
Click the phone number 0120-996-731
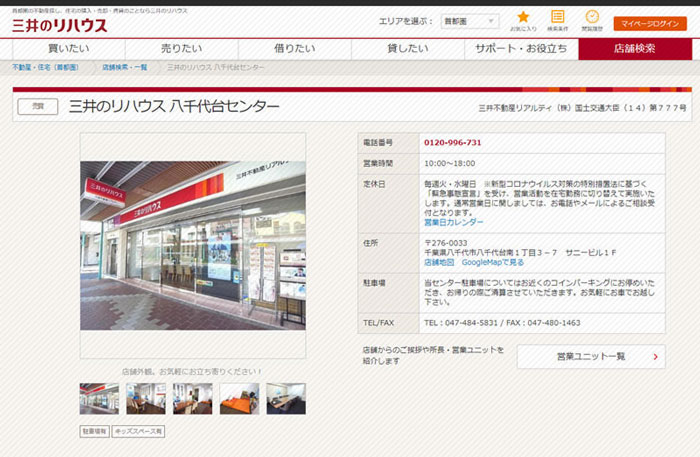(x=453, y=143)
